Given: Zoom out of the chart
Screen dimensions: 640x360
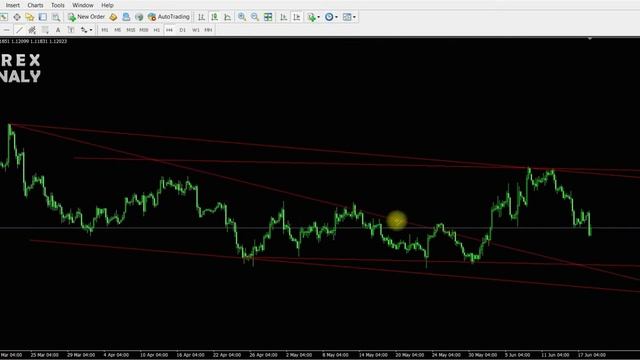Looking at the screenshot, I should coord(255,17).
